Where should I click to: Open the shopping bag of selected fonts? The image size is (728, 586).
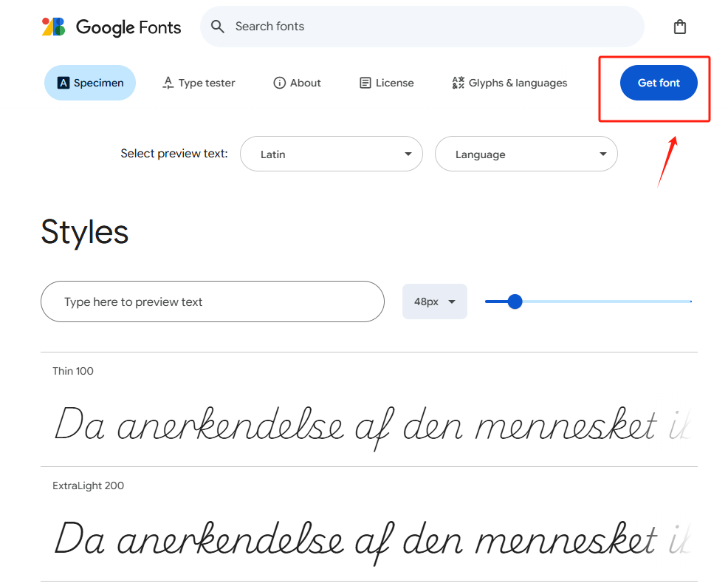(x=679, y=27)
